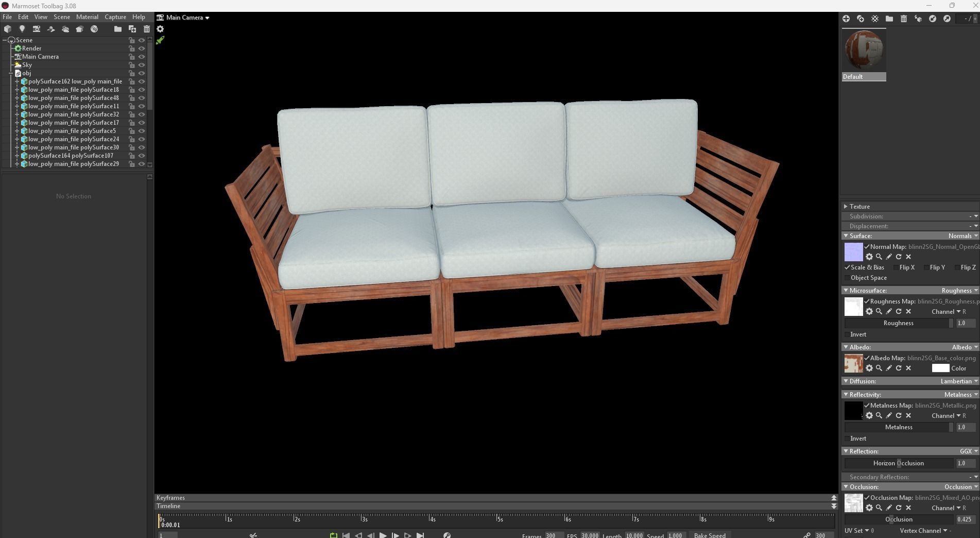
Task: Toggle timeline loop button
Action: pyautogui.click(x=334, y=535)
